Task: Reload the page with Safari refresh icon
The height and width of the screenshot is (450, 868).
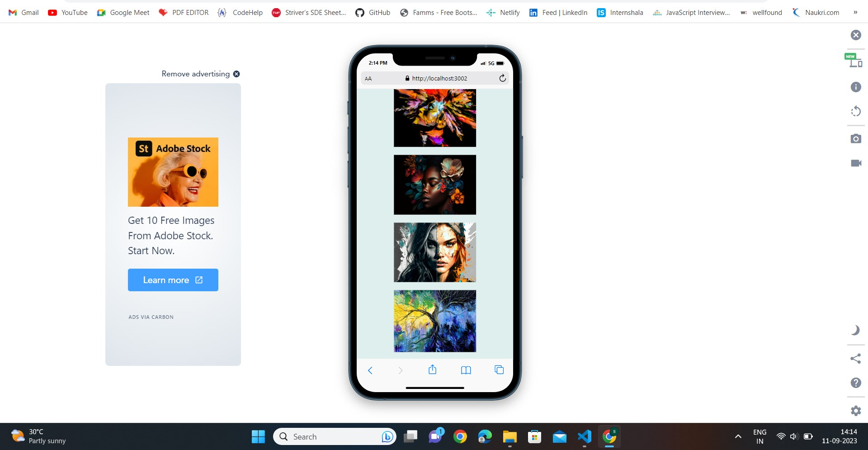Action: click(503, 78)
